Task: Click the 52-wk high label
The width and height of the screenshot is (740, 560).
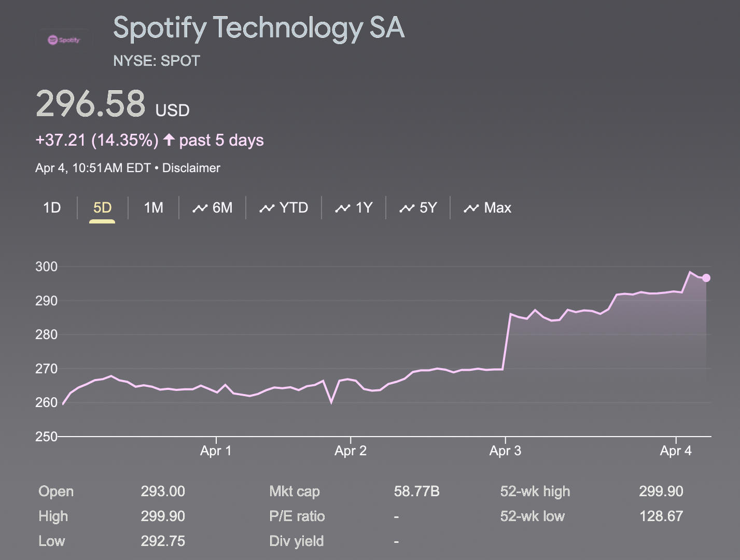Action: pos(535,491)
